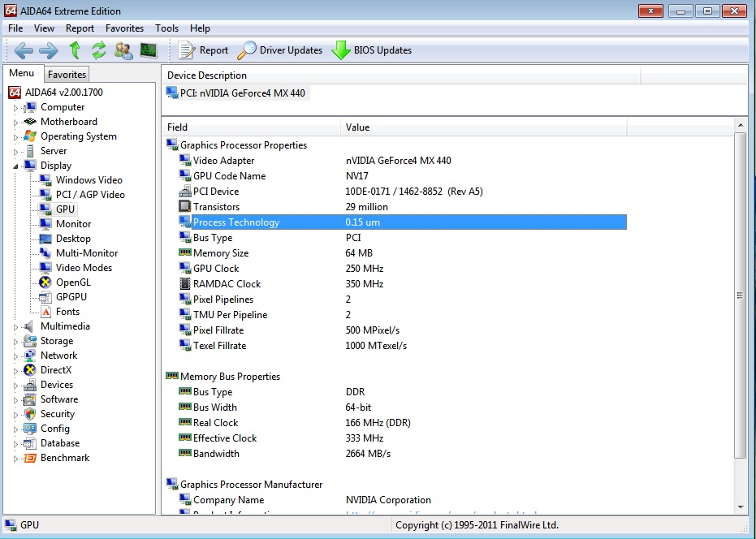Open Driver Updates
The image size is (756, 539).
coord(280,50)
